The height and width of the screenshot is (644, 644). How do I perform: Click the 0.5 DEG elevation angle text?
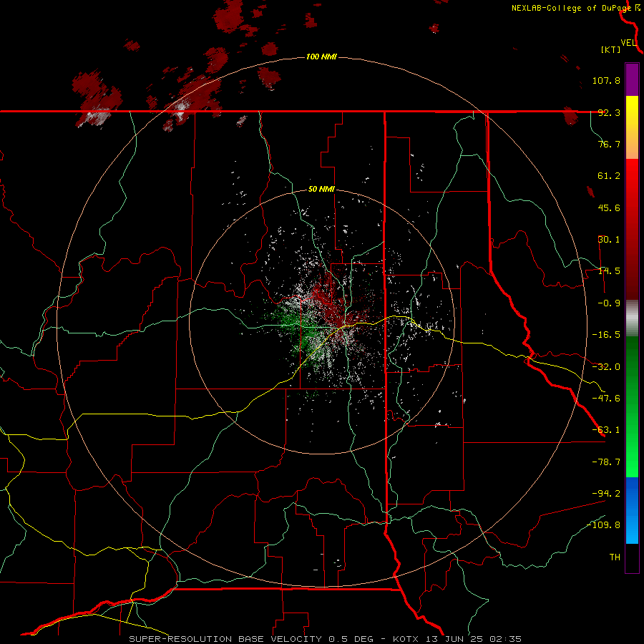[x=351, y=639]
